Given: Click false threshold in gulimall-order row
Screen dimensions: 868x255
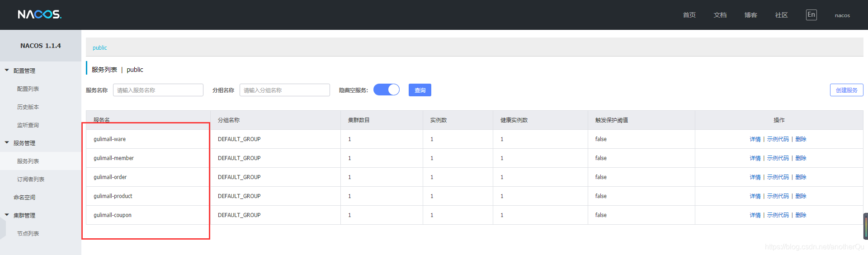Looking at the screenshot, I should tap(601, 177).
